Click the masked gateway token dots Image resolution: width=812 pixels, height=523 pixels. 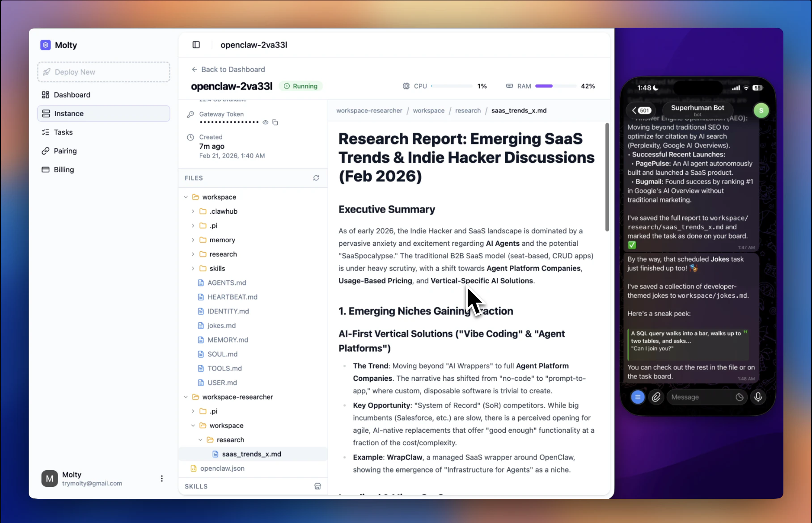229,122
